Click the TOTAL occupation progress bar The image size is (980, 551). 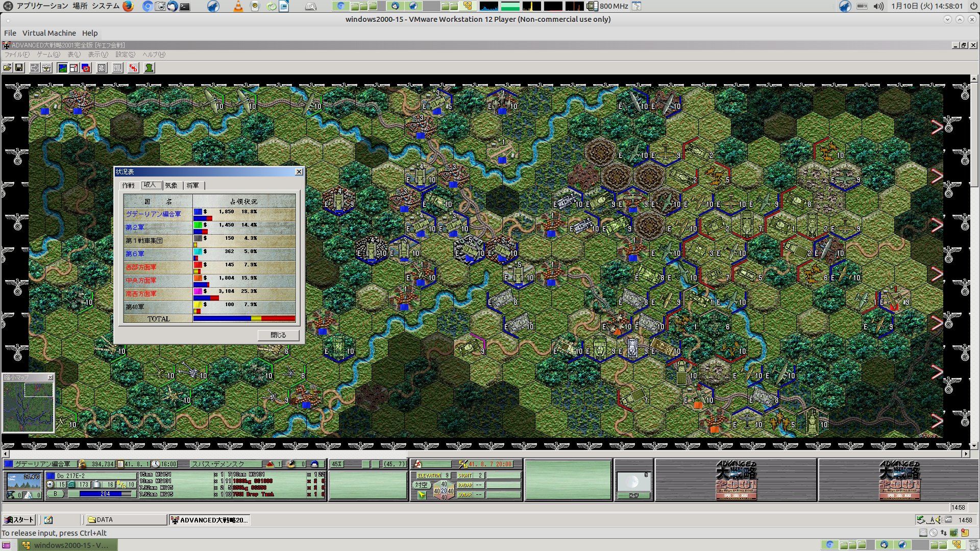click(244, 319)
